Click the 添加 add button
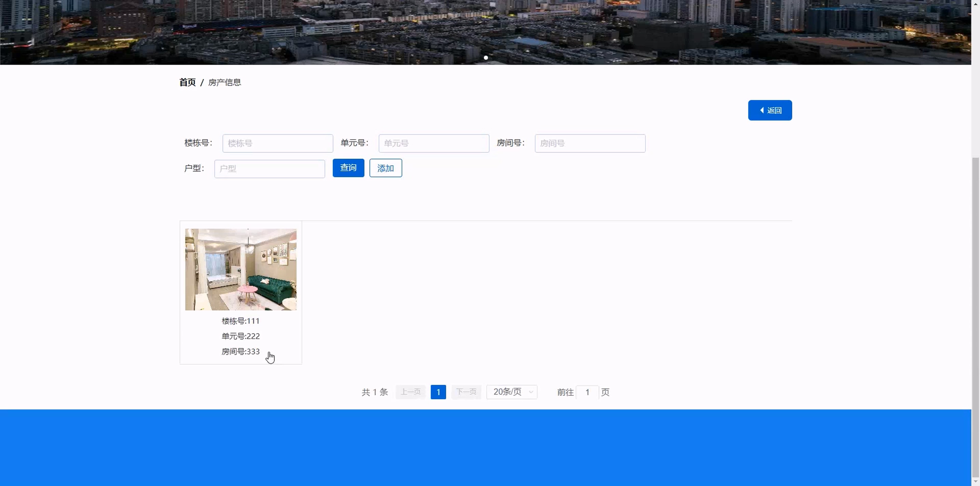Image resolution: width=980 pixels, height=486 pixels. pyautogui.click(x=385, y=168)
